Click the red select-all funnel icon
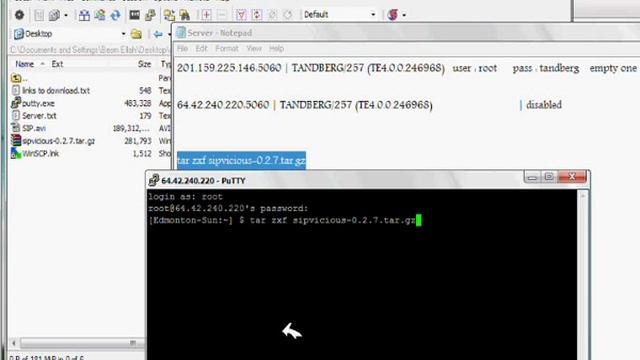The height and width of the screenshot is (360, 640). tap(241, 15)
